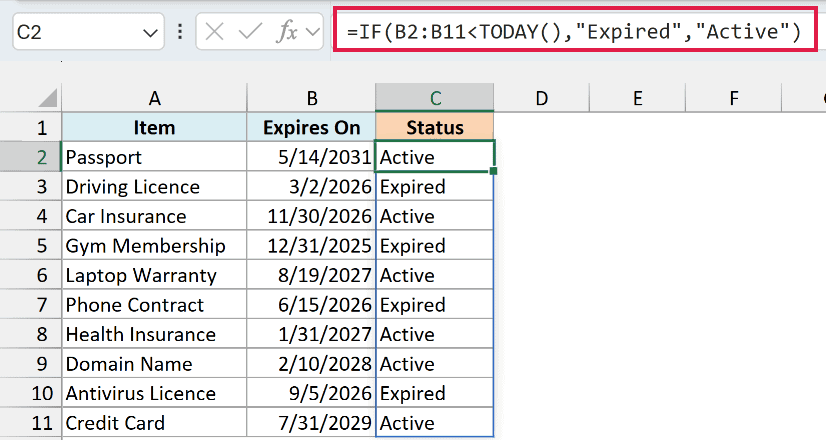The width and height of the screenshot is (826, 440).
Task: Click the date cell 5/14/2031
Action: tap(311, 157)
